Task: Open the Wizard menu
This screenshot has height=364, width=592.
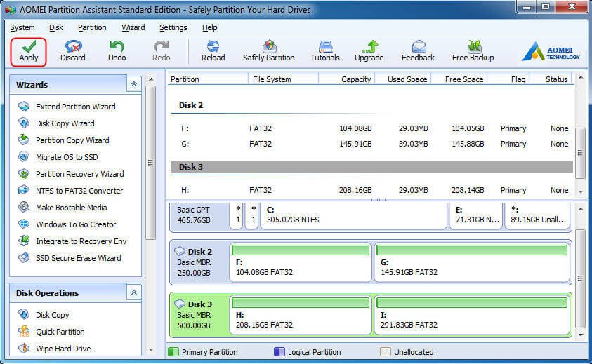Action: coord(133,27)
